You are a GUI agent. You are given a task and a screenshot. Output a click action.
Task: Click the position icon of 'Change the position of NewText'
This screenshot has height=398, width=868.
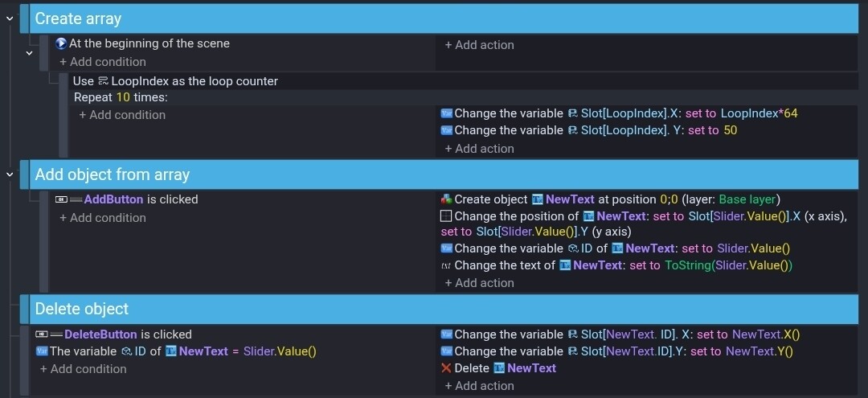tap(446, 215)
